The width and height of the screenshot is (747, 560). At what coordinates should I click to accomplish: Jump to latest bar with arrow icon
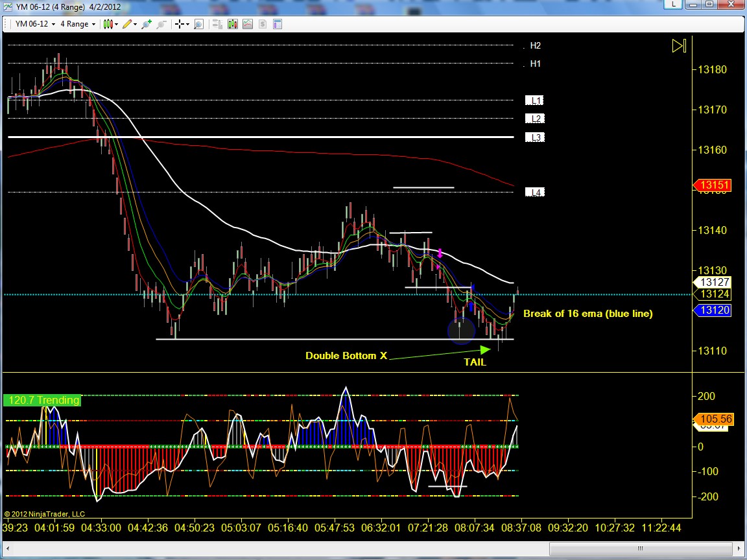pos(679,46)
